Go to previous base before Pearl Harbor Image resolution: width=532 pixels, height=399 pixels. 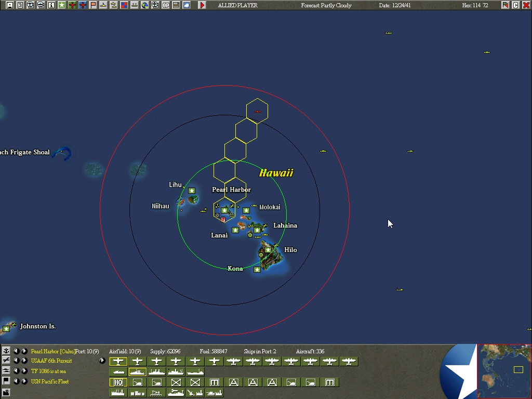[16, 351]
